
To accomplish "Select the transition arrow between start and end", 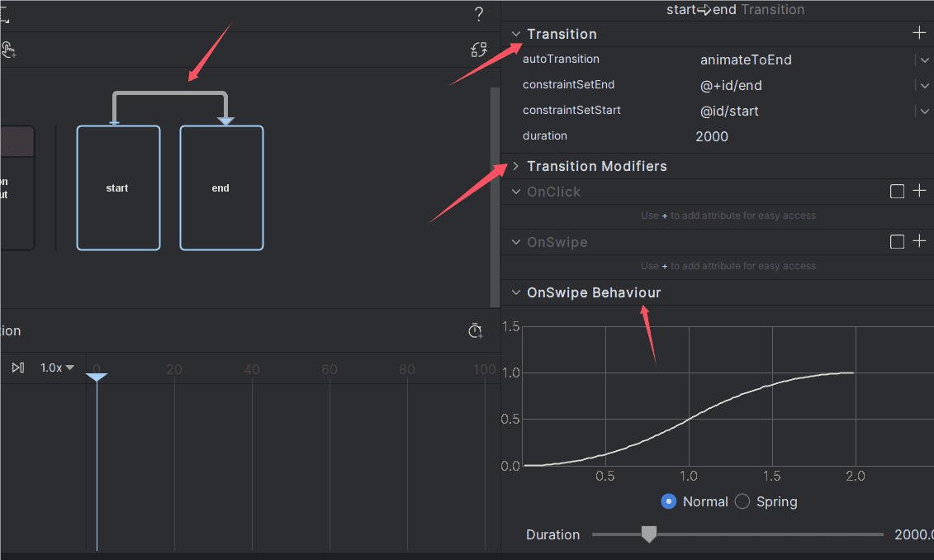I will [169, 95].
